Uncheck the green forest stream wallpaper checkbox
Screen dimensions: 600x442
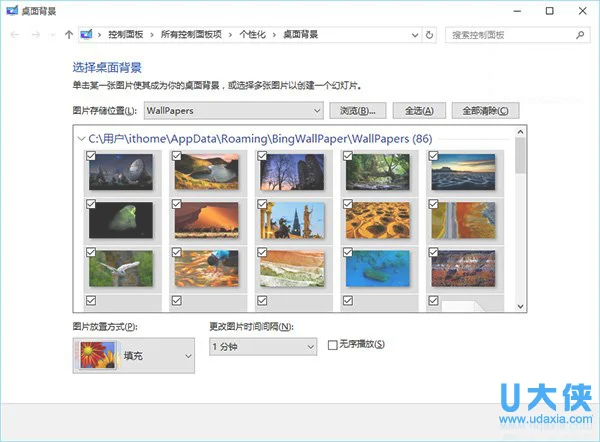pos(347,156)
